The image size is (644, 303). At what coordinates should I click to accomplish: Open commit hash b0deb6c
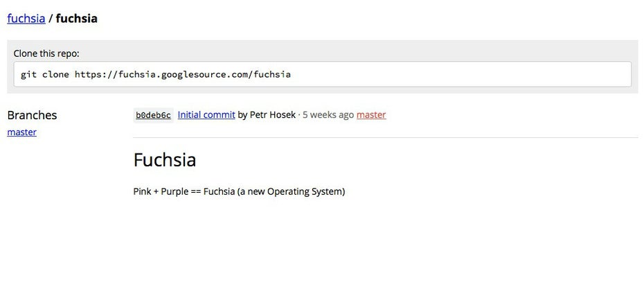pyautogui.click(x=153, y=115)
